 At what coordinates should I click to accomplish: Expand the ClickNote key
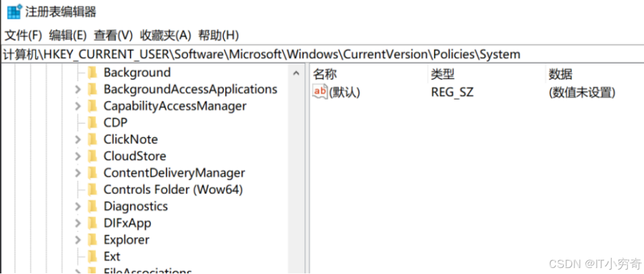coord(78,140)
